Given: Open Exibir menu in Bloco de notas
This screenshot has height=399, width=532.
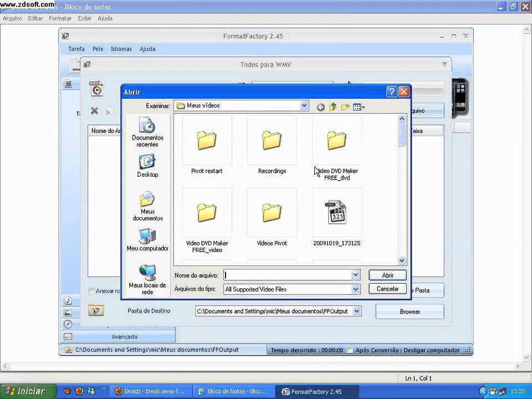Looking at the screenshot, I should click(x=84, y=18).
